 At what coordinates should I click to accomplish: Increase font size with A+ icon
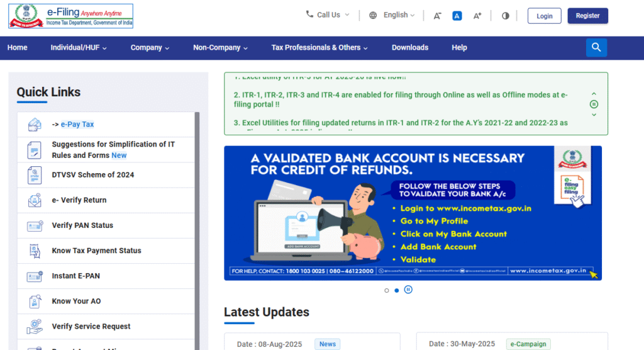[x=477, y=16]
